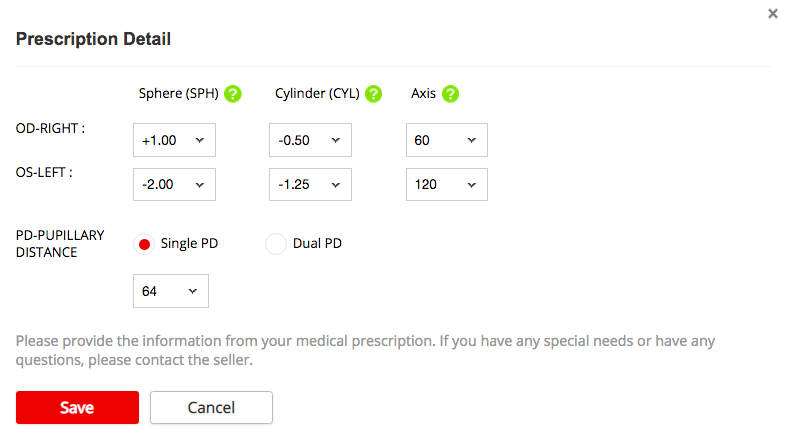786x439 pixels.
Task: Click the Cancel button
Action: click(211, 407)
